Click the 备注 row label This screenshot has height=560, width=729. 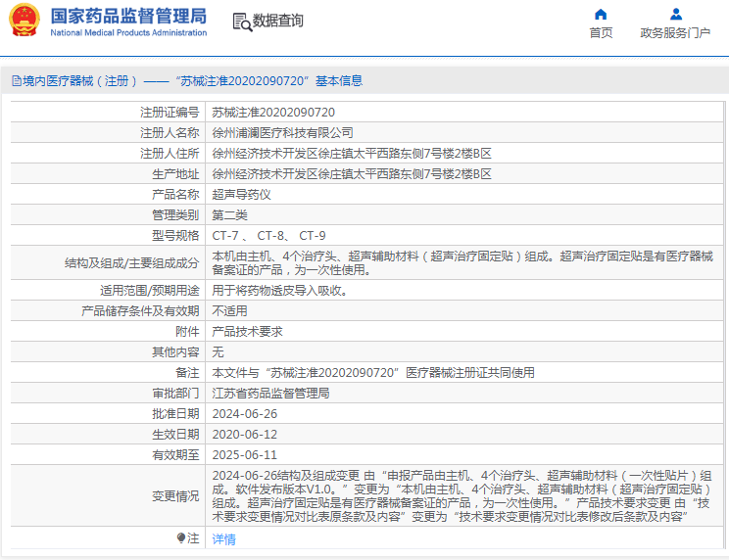tap(187, 372)
